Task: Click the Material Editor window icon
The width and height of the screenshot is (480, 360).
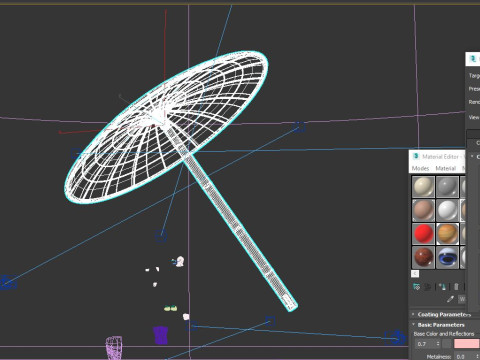Action: click(x=416, y=156)
